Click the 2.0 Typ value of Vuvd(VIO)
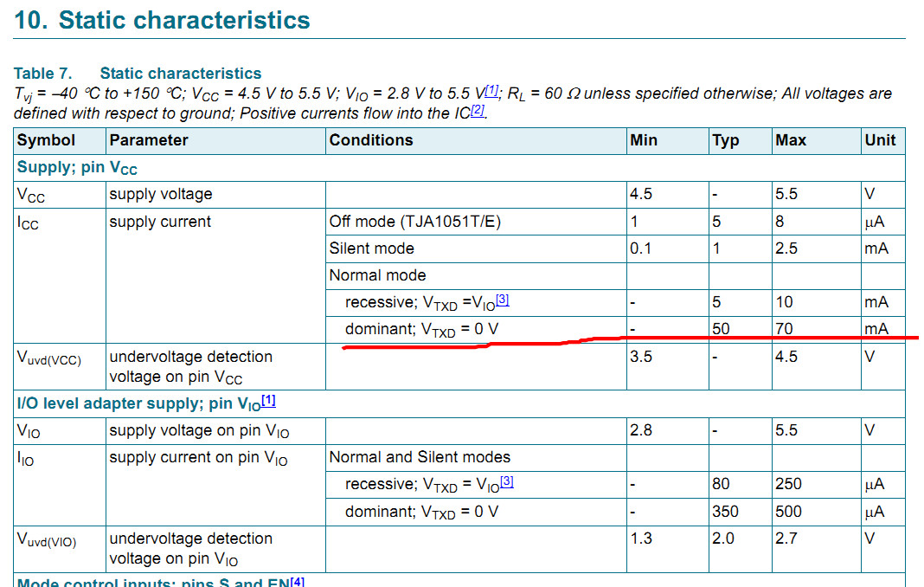924x587 pixels. tap(723, 539)
